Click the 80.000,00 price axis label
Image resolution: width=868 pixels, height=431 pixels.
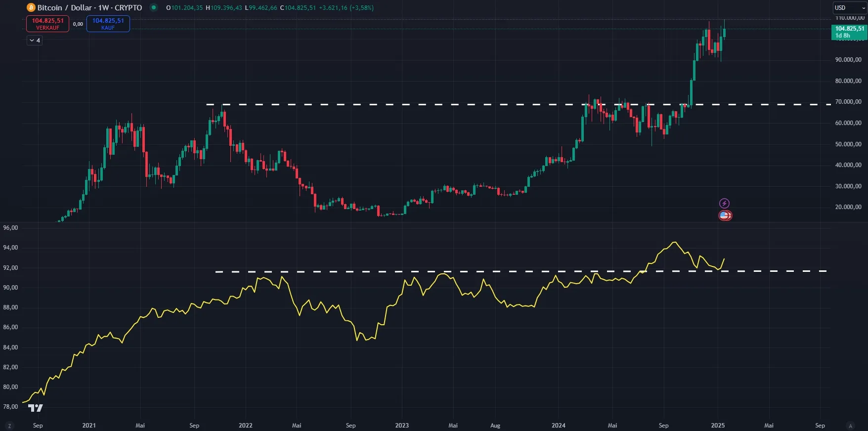(x=848, y=81)
